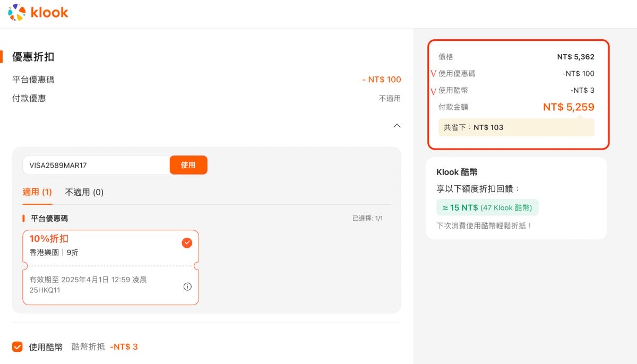Click the coupon code 25HKQ11 text
637x364 pixels.
45,290
